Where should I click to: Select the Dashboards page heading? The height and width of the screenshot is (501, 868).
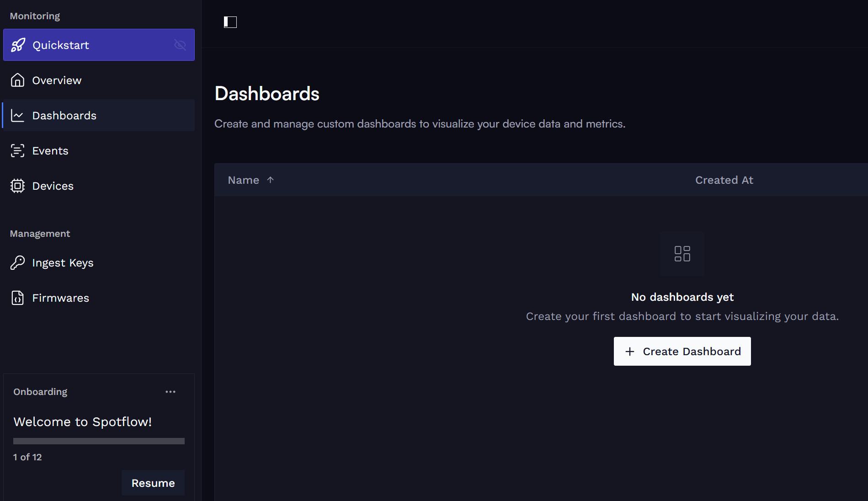267,94
